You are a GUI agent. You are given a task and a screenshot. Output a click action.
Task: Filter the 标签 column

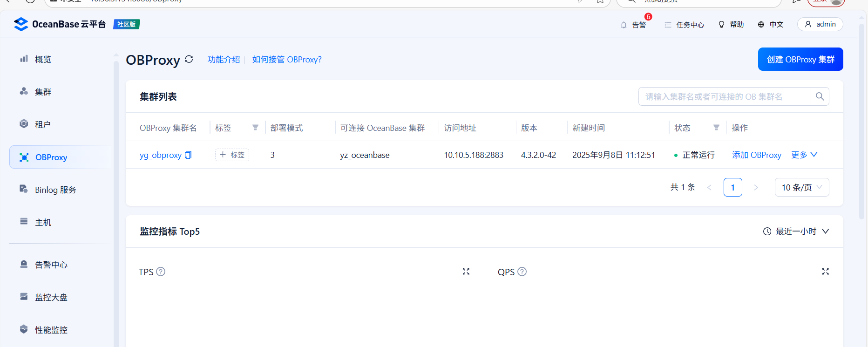tap(255, 128)
